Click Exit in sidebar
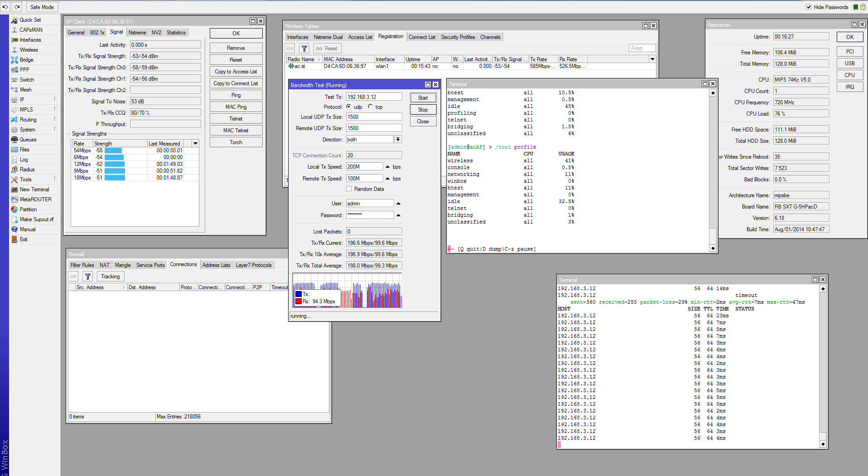This screenshot has height=476, width=868. click(x=24, y=239)
